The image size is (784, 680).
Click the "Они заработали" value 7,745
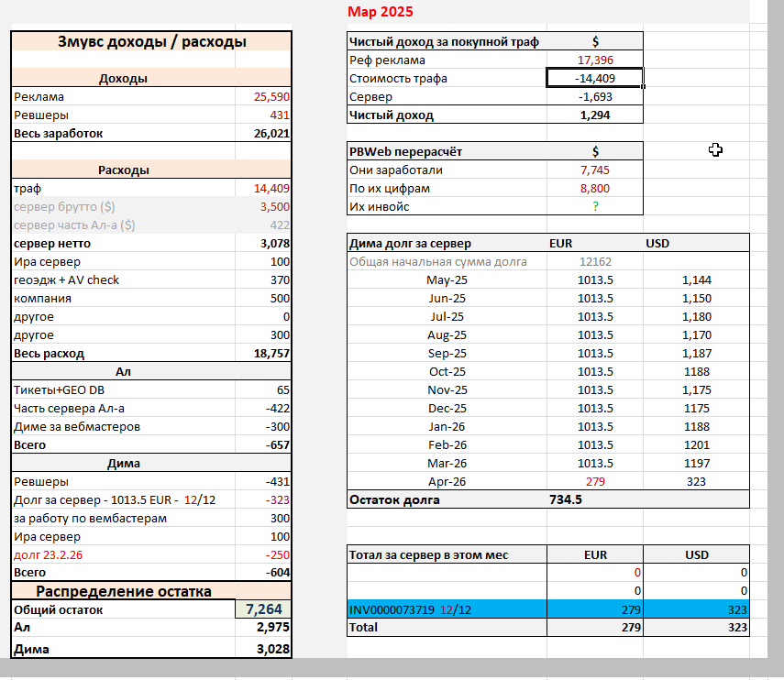pos(595,170)
